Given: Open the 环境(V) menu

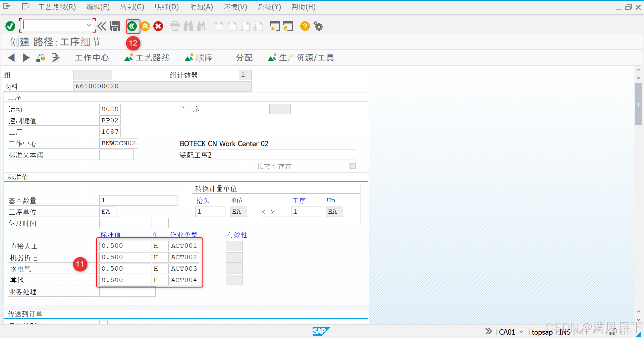Looking at the screenshot, I should [235, 7].
